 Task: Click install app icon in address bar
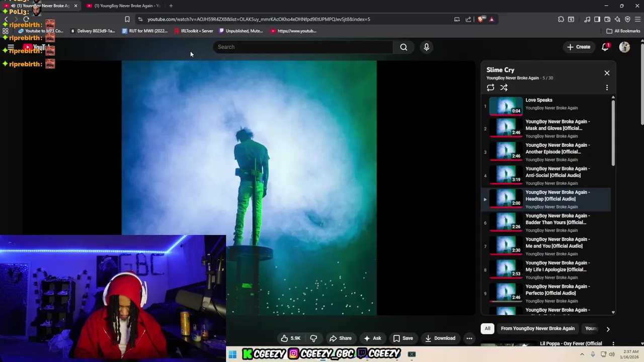point(457,19)
